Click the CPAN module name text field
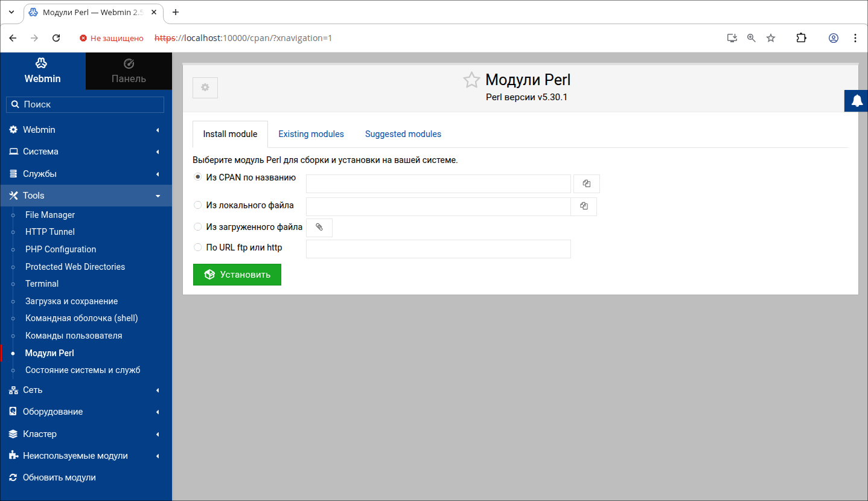868x501 pixels. 438,184
